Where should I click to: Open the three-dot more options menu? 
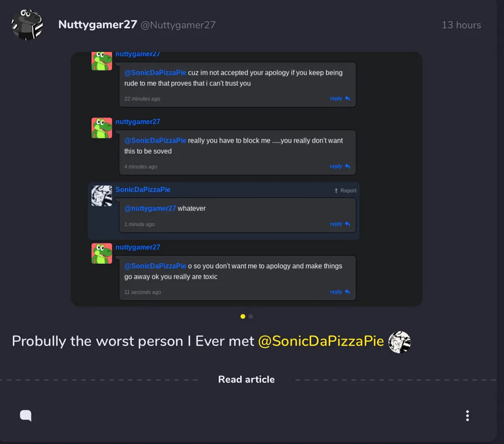coord(468,416)
